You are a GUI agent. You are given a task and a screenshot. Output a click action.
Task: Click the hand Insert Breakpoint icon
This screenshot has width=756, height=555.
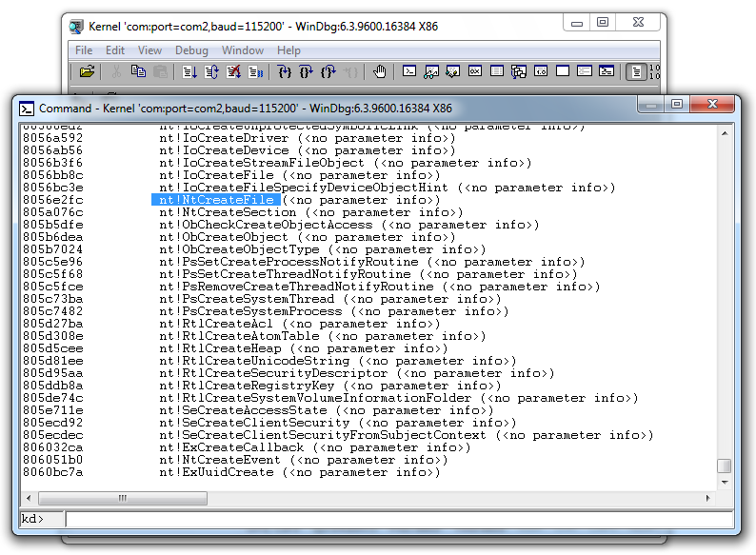click(x=380, y=71)
